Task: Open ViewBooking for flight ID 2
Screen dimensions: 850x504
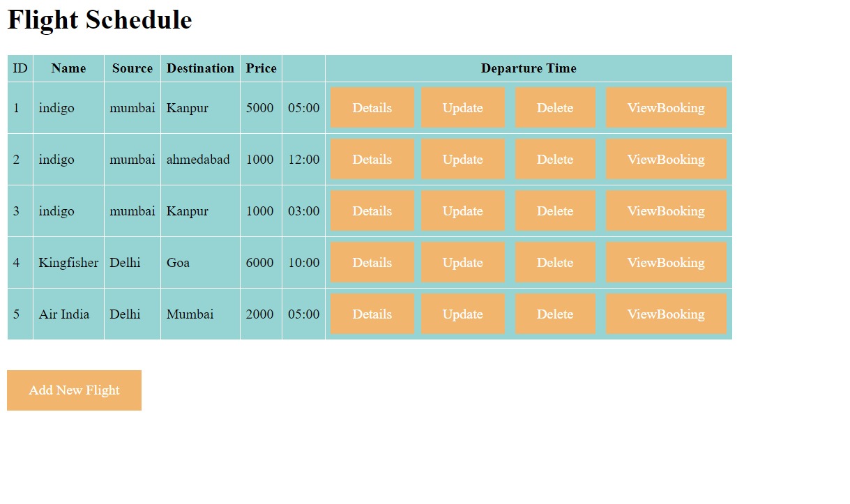Action: [x=666, y=159]
